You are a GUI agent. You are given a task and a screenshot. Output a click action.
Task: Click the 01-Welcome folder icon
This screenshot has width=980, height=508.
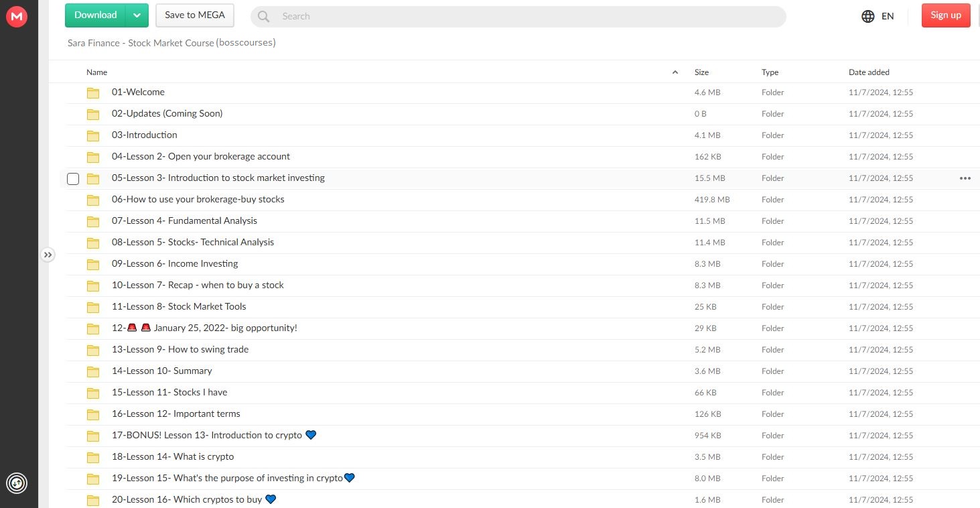pyautogui.click(x=93, y=92)
